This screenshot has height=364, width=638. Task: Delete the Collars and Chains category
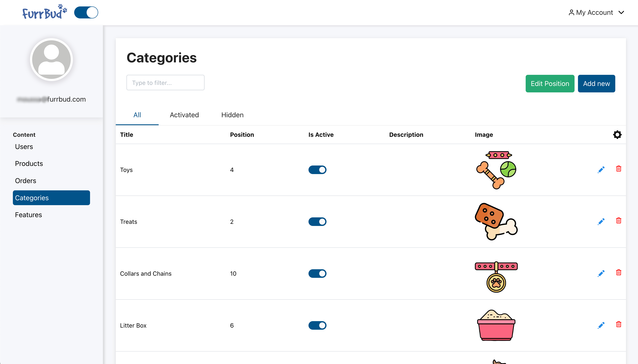tap(618, 272)
